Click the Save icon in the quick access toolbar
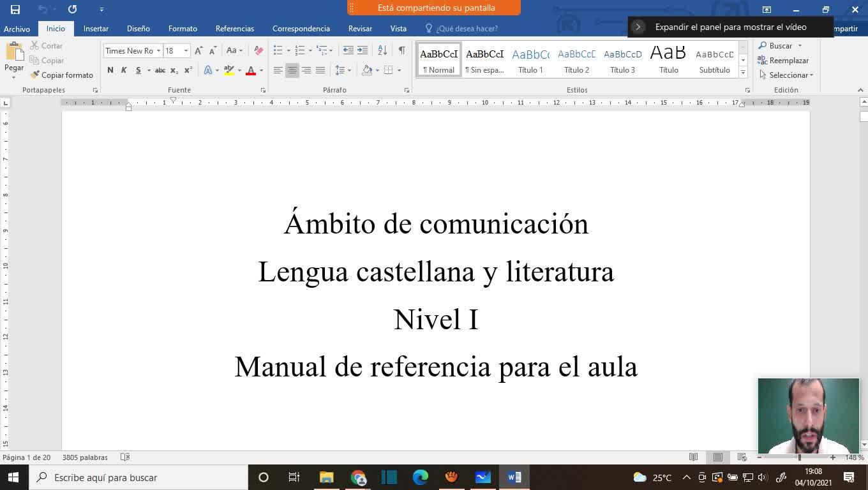The height and width of the screenshot is (490, 868). [15, 9]
